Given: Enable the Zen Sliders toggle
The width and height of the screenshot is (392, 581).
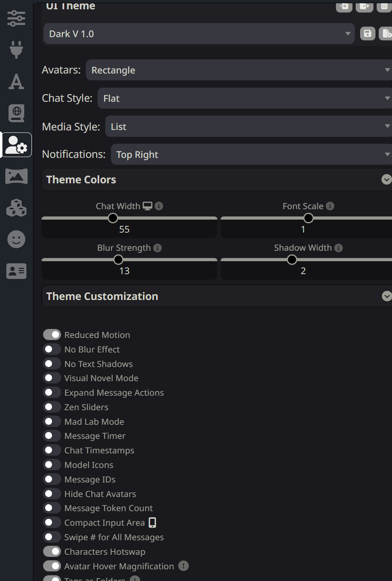Looking at the screenshot, I should pos(52,407).
